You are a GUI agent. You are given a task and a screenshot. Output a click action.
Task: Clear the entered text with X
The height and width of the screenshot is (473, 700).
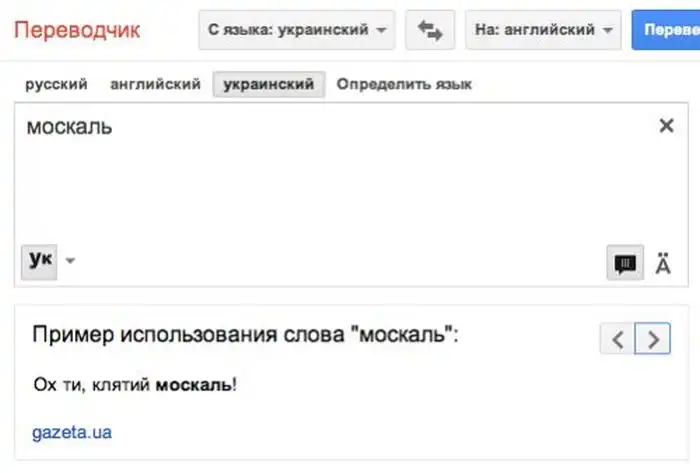[x=666, y=126]
